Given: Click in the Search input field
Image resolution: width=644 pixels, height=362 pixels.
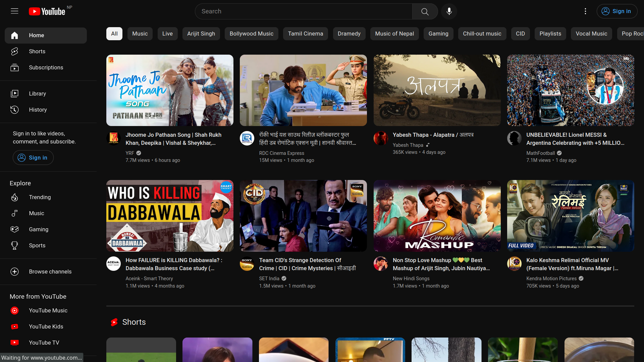Looking at the screenshot, I should coord(303,11).
